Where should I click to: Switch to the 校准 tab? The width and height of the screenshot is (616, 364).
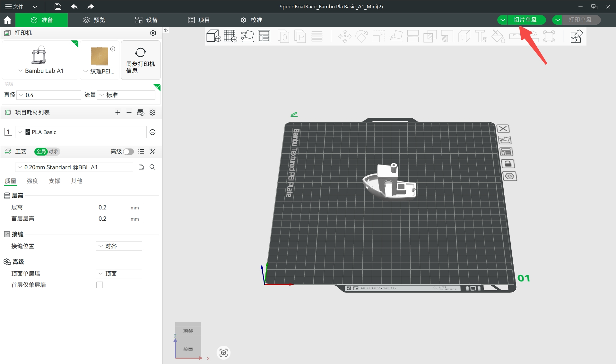[251, 20]
